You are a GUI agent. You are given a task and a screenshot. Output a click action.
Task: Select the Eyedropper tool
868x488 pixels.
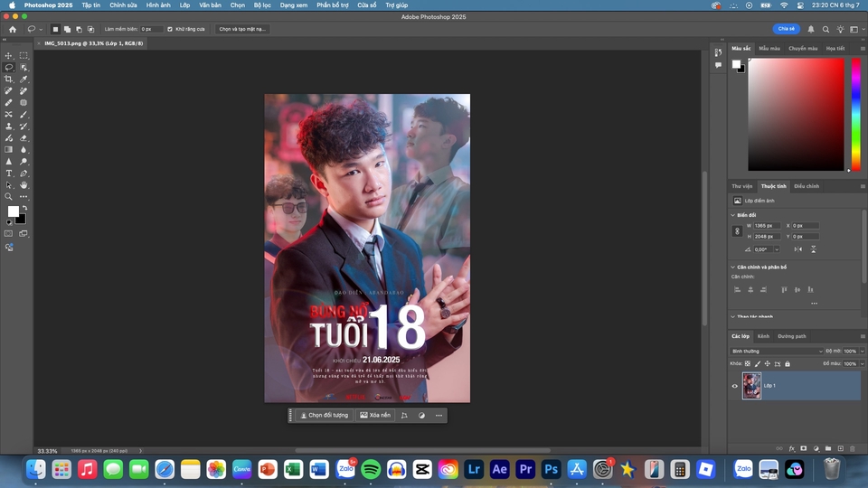(x=24, y=80)
